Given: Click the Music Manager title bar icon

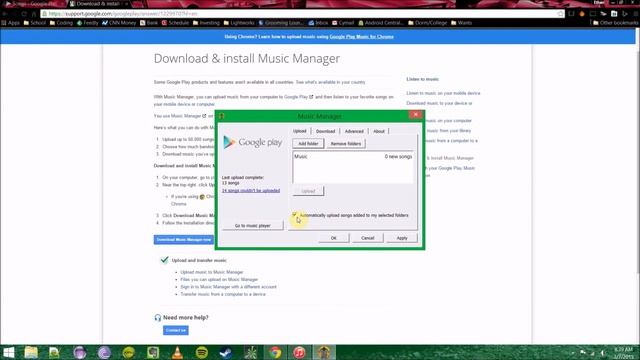Looking at the screenshot, I should coord(222,116).
